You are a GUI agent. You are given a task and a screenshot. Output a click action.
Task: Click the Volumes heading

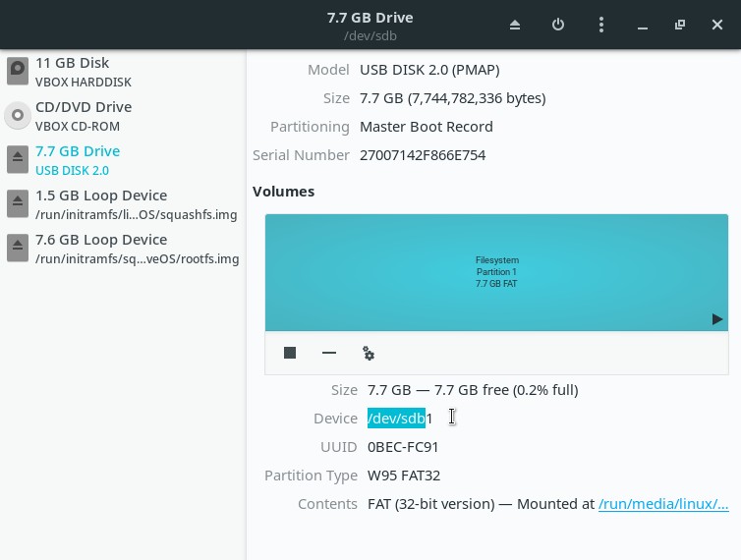(x=284, y=192)
